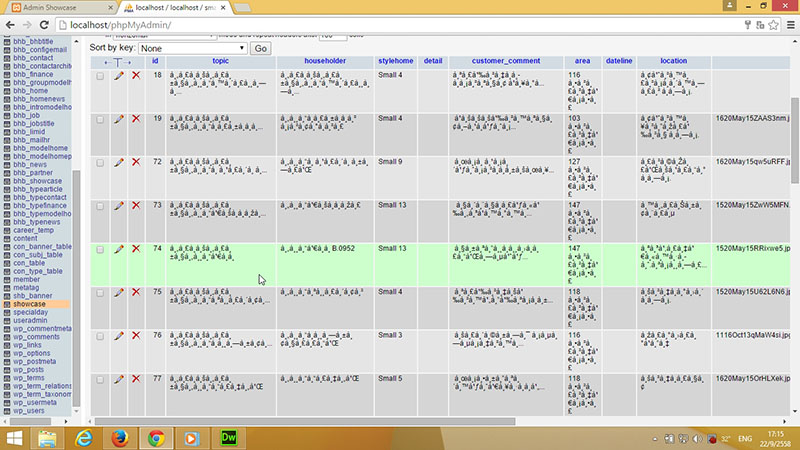Open the wp_posts table in sidebar
The height and width of the screenshot is (450, 800).
tap(29, 369)
